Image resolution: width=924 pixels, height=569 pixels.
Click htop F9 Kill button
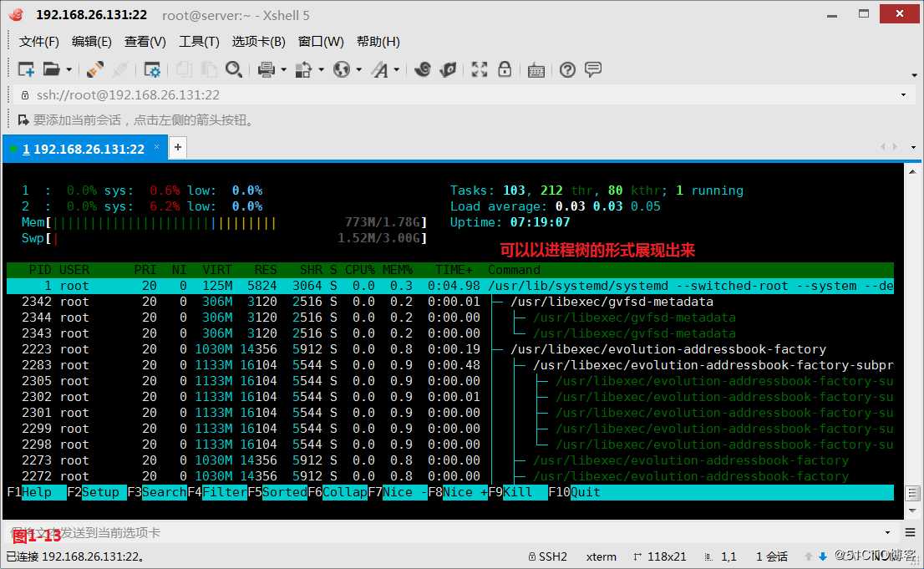(x=517, y=492)
